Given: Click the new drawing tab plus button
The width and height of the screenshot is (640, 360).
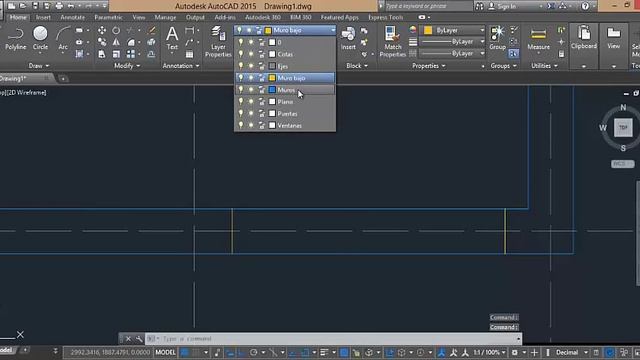Looking at the screenshot, I should point(63,78).
